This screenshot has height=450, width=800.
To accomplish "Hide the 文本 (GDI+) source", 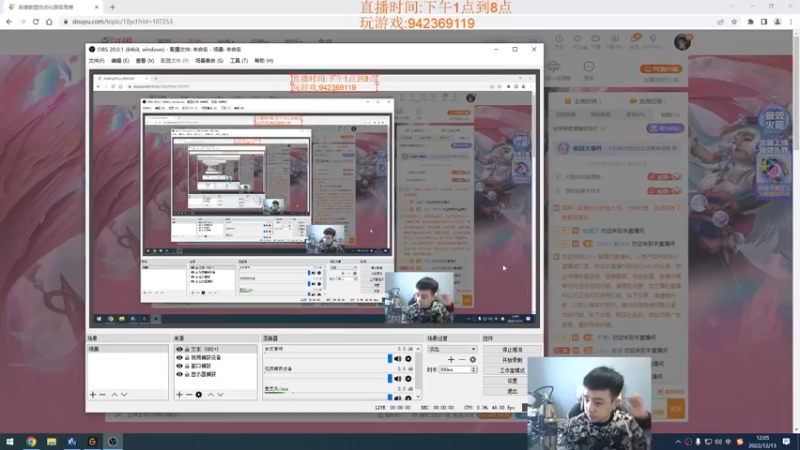I will pyautogui.click(x=179, y=349).
